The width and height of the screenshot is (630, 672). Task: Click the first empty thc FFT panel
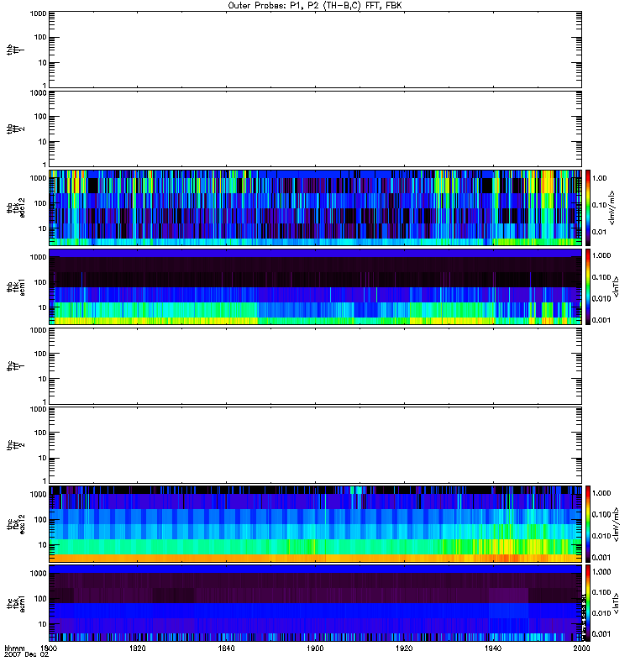pyautogui.click(x=315, y=365)
